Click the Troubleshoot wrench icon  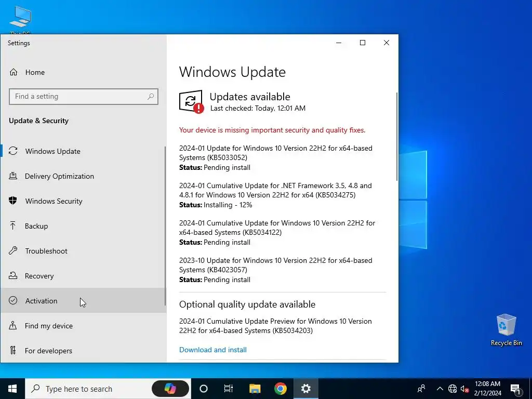13,251
